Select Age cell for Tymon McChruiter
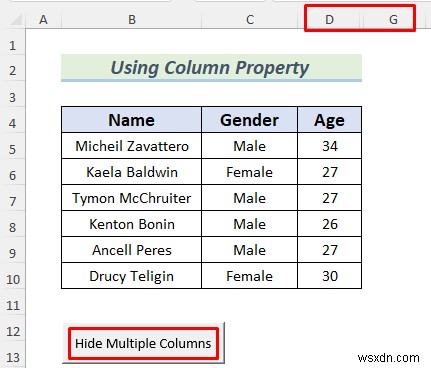This screenshot has height=368, width=431. point(329,198)
